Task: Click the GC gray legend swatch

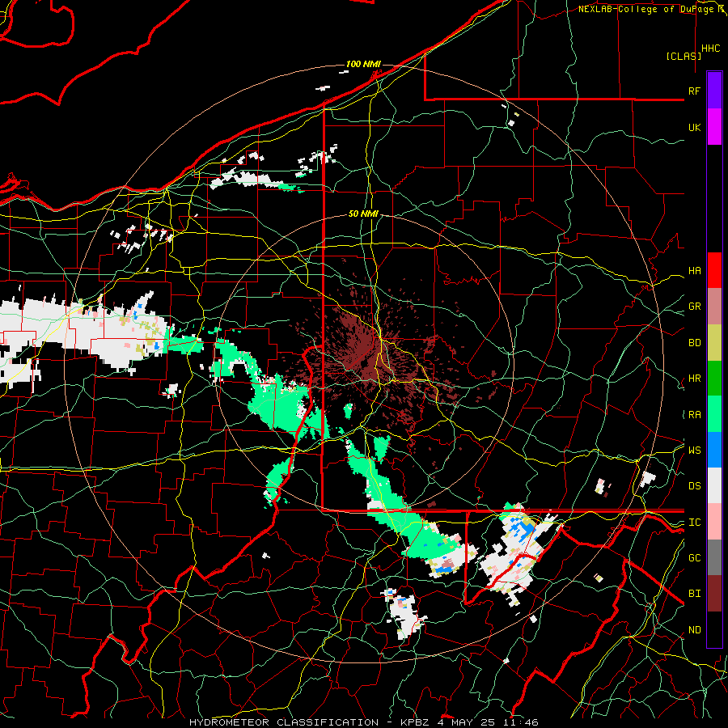Action: tap(714, 557)
